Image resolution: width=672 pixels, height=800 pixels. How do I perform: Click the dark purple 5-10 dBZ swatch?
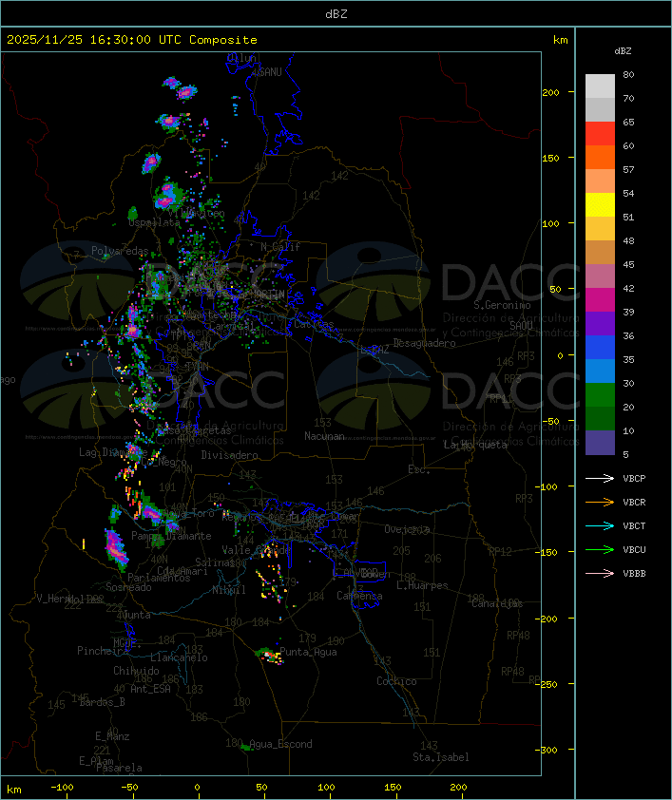[x=600, y=443]
